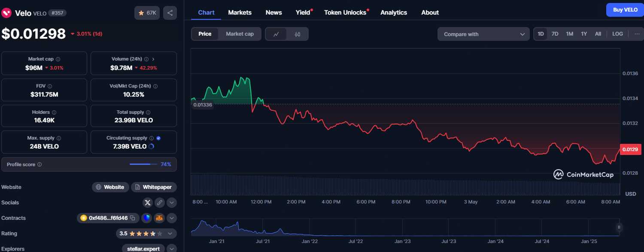Open the Analytics tab
644x252 pixels.
(394, 12)
